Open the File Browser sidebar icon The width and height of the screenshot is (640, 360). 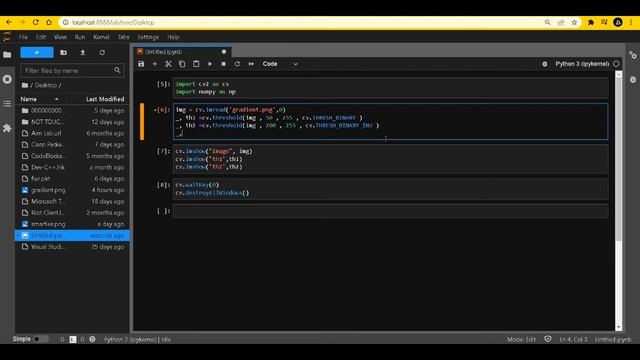coord(7,55)
